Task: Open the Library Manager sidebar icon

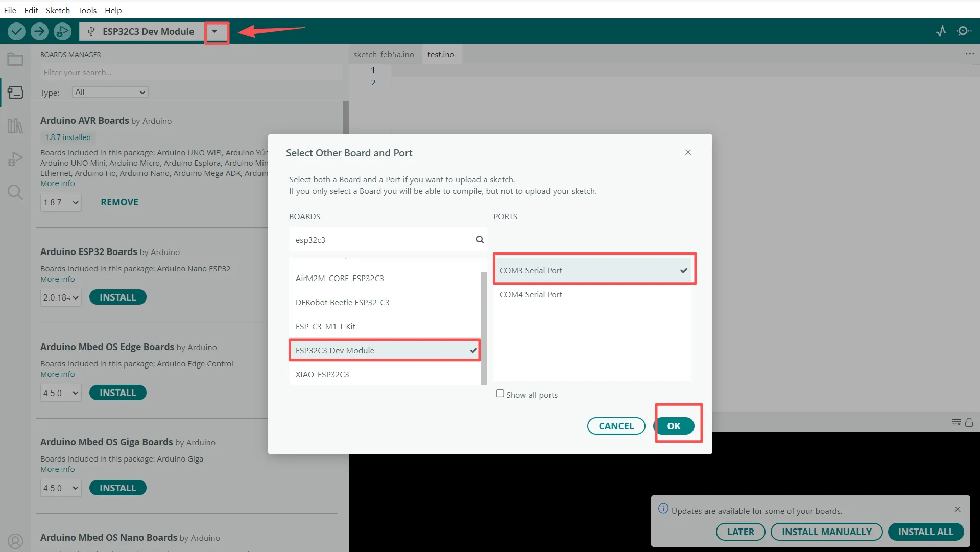Action: coord(15,126)
